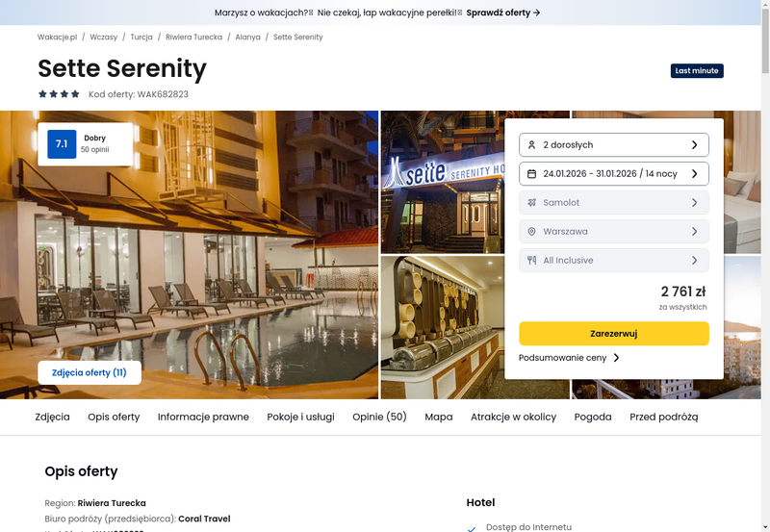Expand the 2 dorosłych guest selector

614,144
